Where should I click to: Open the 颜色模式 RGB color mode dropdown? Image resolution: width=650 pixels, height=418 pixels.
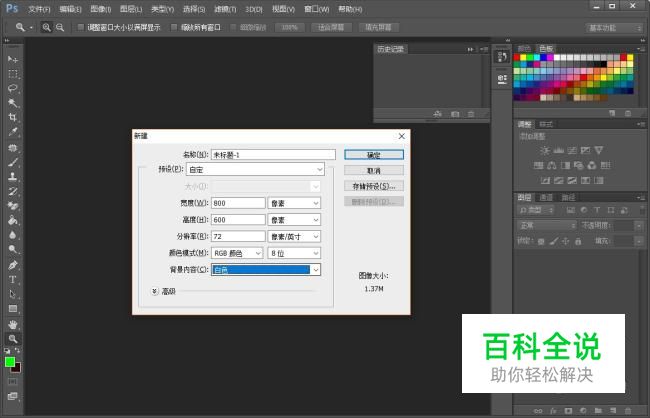point(237,253)
